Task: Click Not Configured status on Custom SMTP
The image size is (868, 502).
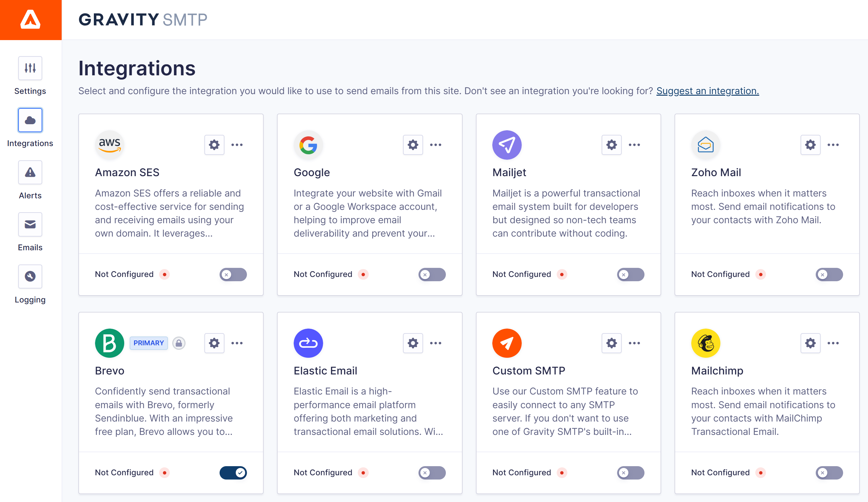Action: [521, 473]
